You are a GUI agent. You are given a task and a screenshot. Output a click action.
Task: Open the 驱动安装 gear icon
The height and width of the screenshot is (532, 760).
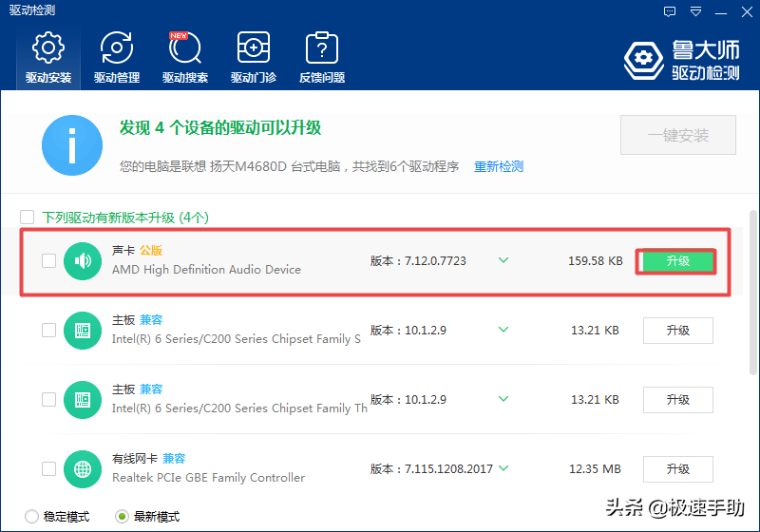click(48, 49)
